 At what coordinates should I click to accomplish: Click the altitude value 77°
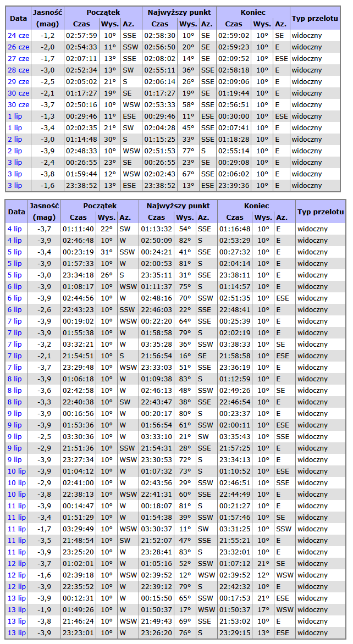pyautogui.click(x=188, y=151)
